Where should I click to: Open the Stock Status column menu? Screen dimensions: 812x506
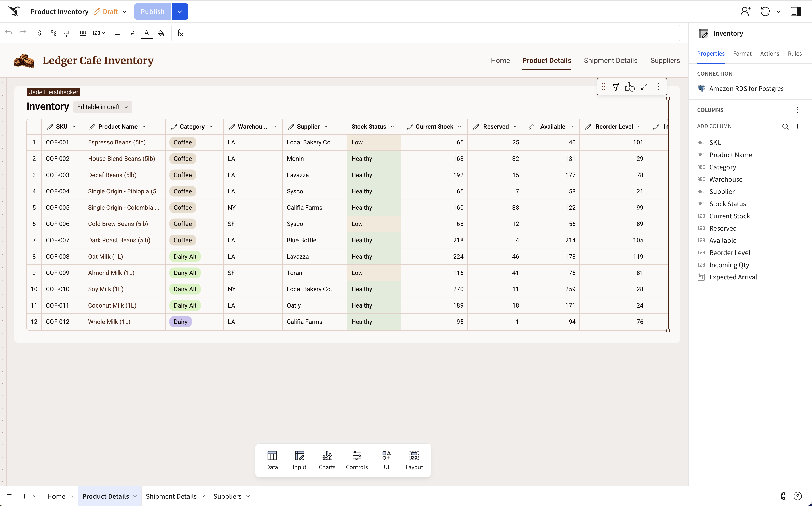coord(393,126)
